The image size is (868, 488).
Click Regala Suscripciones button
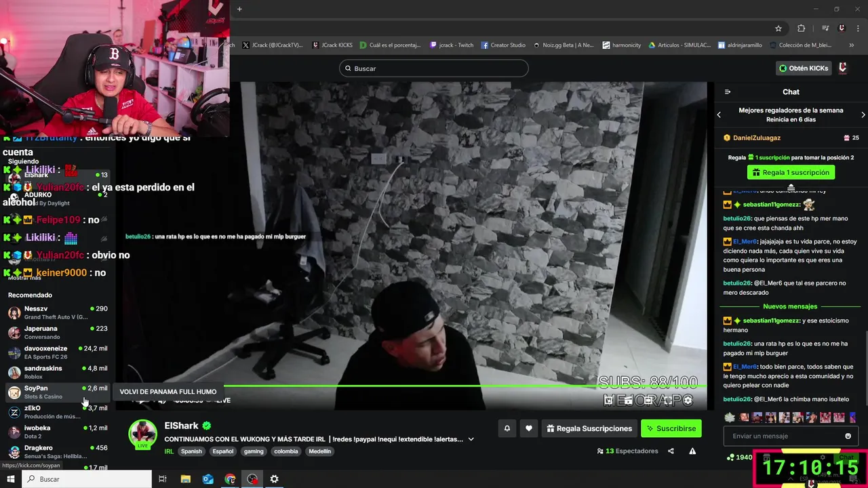pos(589,428)
